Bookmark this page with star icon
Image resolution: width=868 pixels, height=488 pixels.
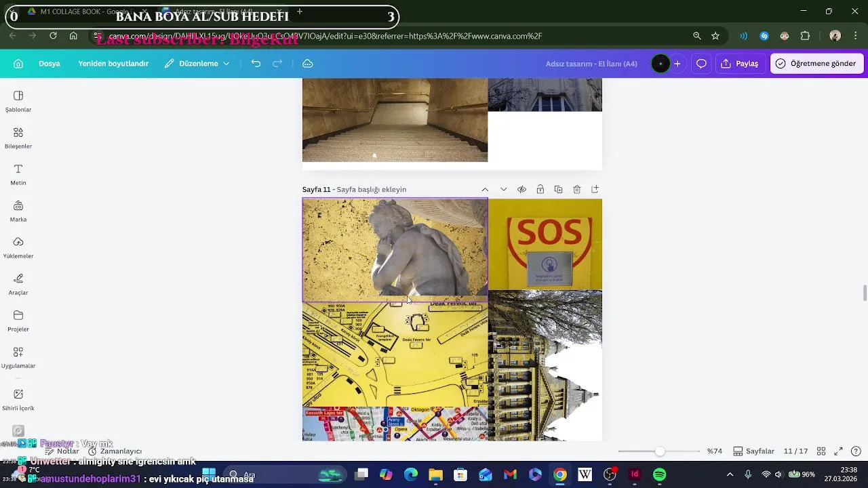(x=715, y=36)
